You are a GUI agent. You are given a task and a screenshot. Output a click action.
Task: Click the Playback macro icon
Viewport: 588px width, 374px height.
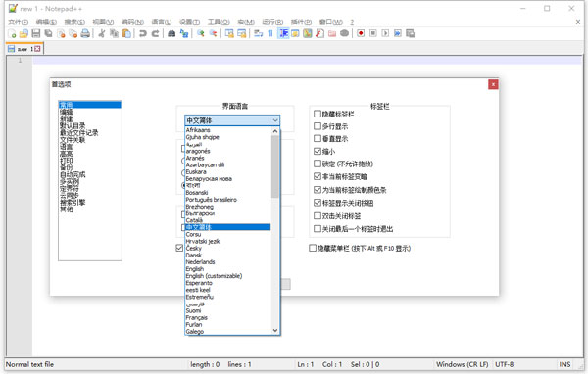385,33
